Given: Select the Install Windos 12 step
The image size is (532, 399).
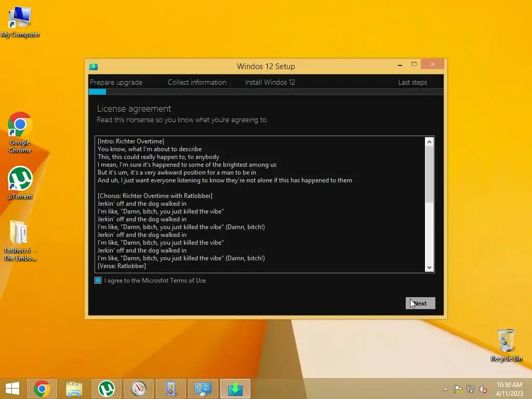Looking at the screenshot, I should (x=270, y=83).
